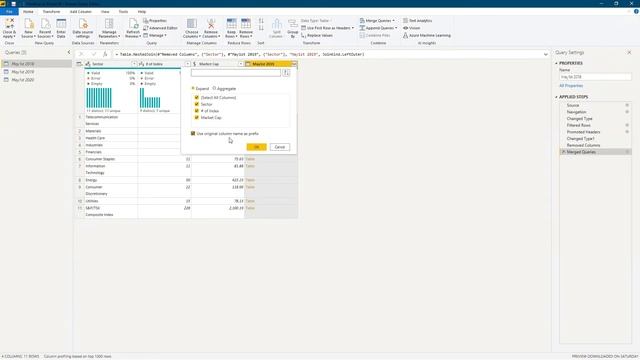Uncheck the Market Cap checkbox

[x=197, y=118]
